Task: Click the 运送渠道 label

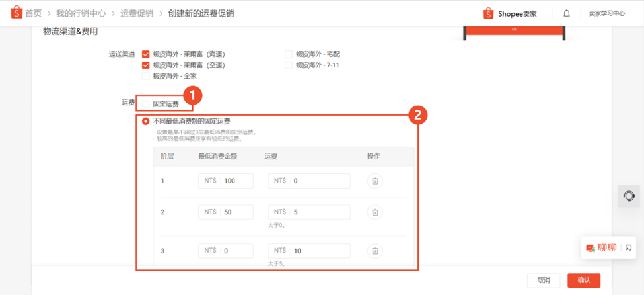Action: [122, 54]
